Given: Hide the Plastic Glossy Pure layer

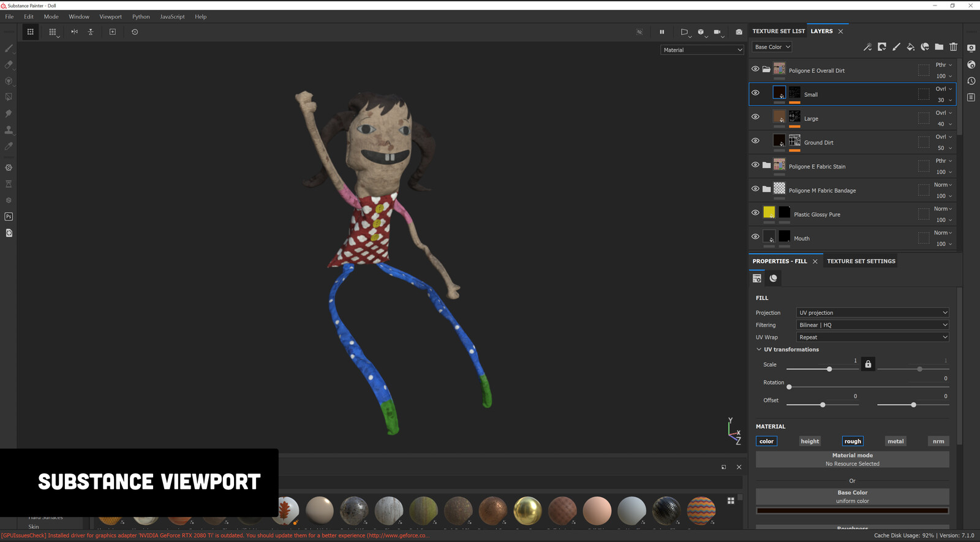Looking at the screenshot, I should click(755, 213).
